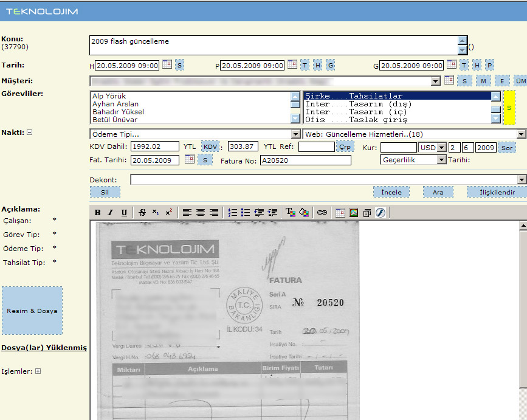Screen dimensions: 527x420
Task: Center align text in the editor
Action: click(x=201, y=213)
